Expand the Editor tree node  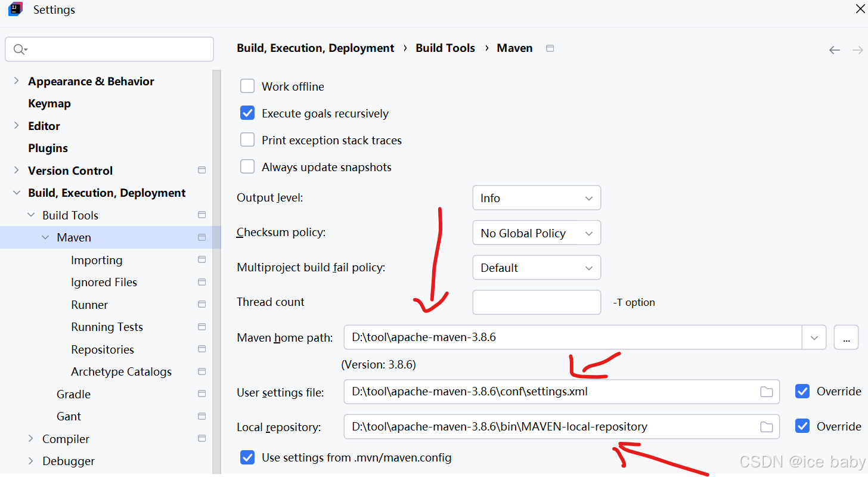pos(16,126)
